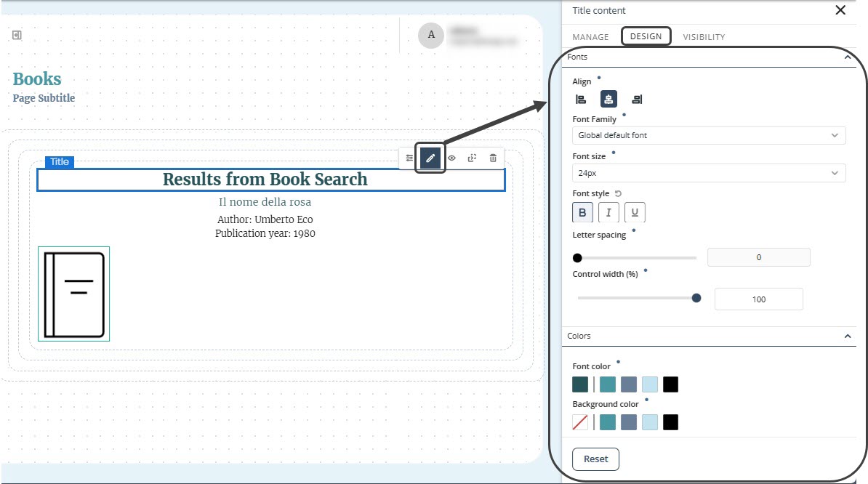This screenshot has width=868, height=484.
Task: Toggle Bold font style
Action: (x=582, y=212)
